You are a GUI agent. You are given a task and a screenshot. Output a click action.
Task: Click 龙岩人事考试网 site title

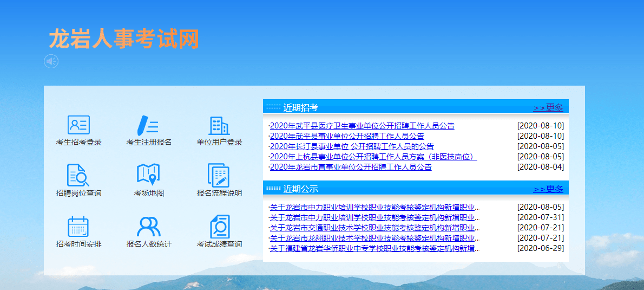tap(124, 40)
